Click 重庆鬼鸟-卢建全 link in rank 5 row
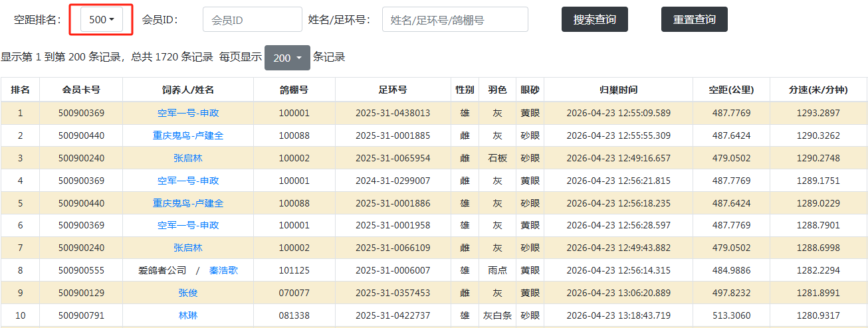 188,203
